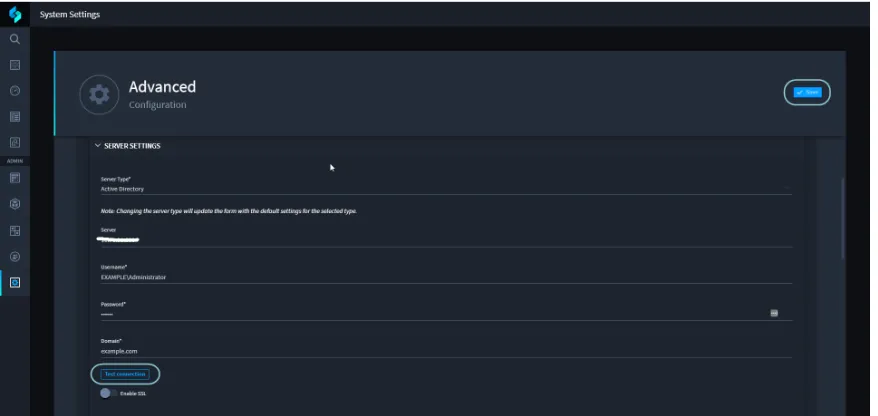Click the note about changing server type

coord(228,211)
